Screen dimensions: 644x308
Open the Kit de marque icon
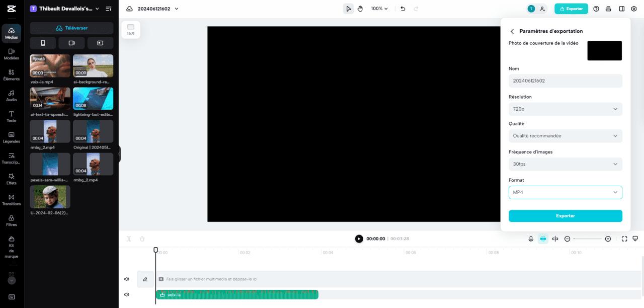click(x=12, y=247)
